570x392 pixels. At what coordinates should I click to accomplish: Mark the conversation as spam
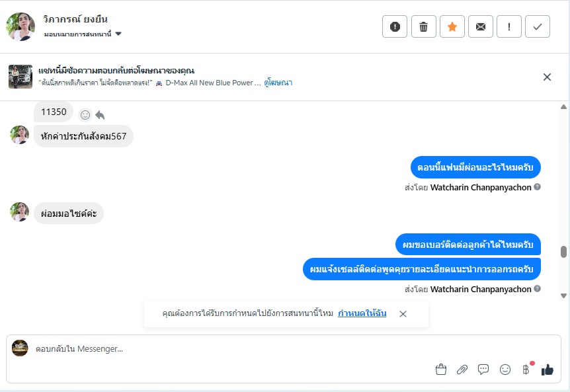click(395, 26)
